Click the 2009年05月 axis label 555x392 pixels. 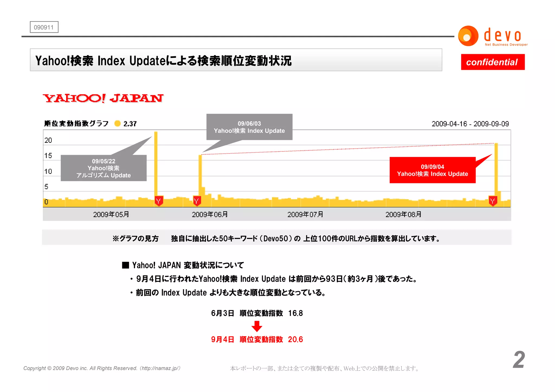pos(111,214)
